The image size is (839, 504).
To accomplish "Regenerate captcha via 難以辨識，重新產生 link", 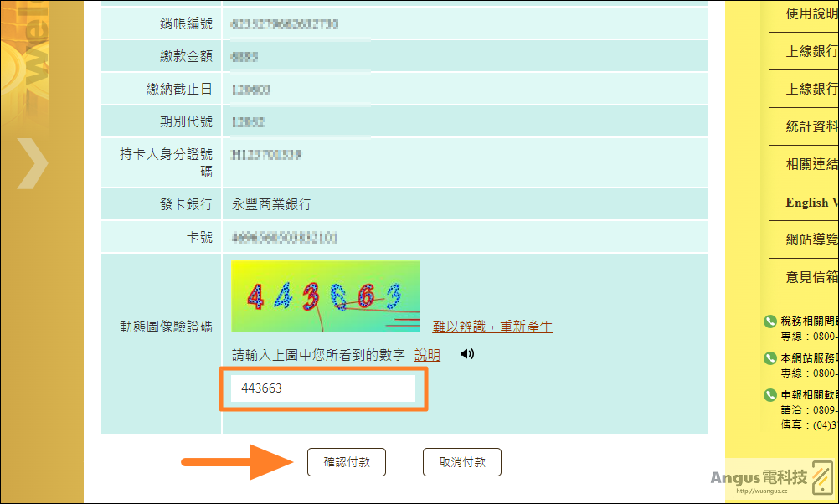I will pos(492,327).
